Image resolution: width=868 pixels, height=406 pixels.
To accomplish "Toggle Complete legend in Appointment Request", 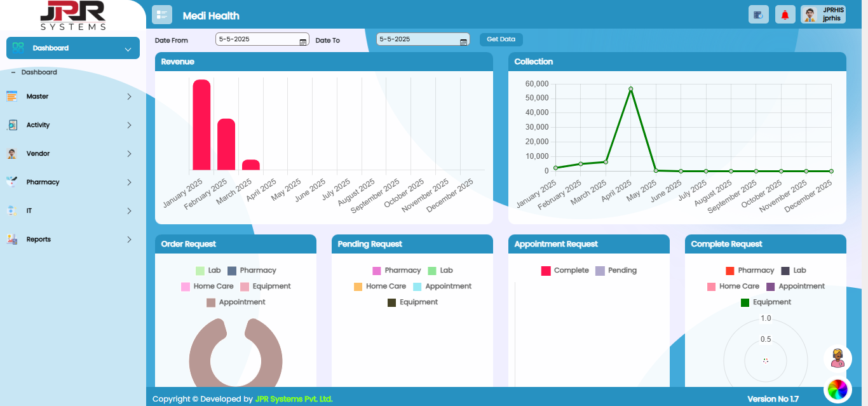I will coord(565,271).
